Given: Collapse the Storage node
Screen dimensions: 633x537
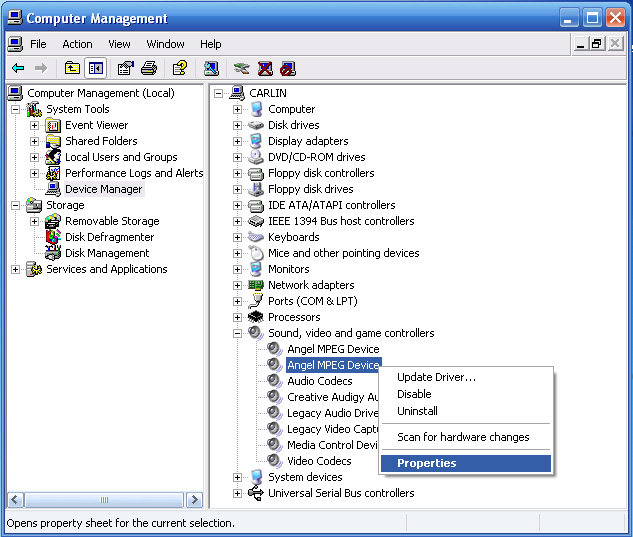Looking at the screenshot, I should click(15, 206).
